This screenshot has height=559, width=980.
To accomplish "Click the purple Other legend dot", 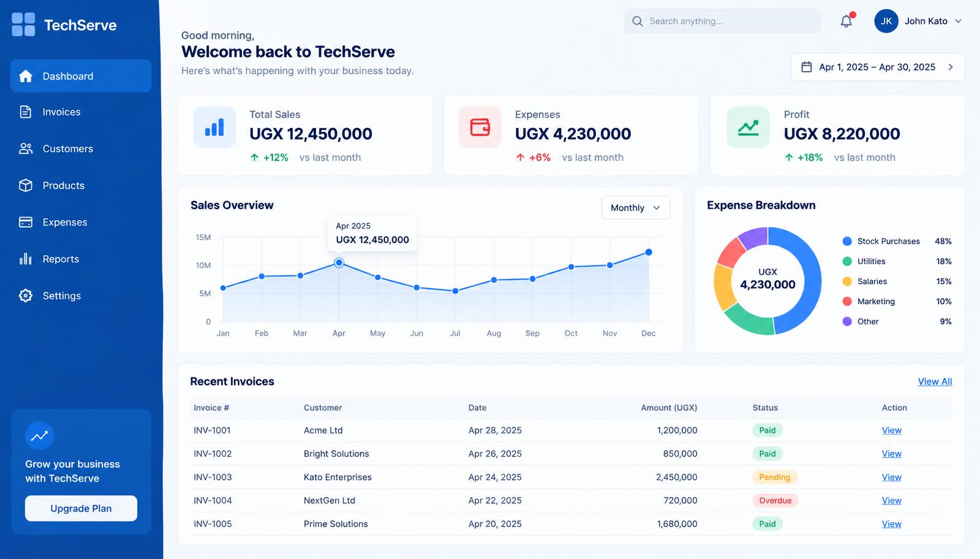I will click(847, 321).
